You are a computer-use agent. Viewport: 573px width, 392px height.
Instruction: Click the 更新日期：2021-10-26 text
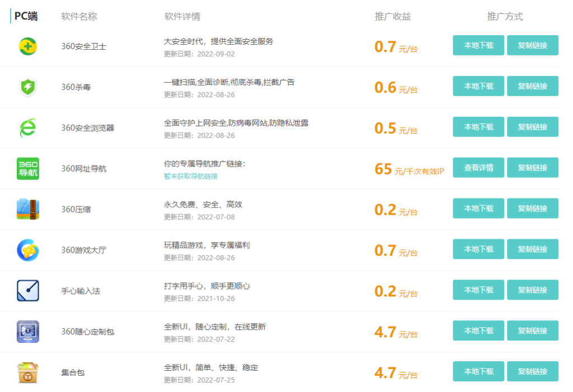pos(199,299)
